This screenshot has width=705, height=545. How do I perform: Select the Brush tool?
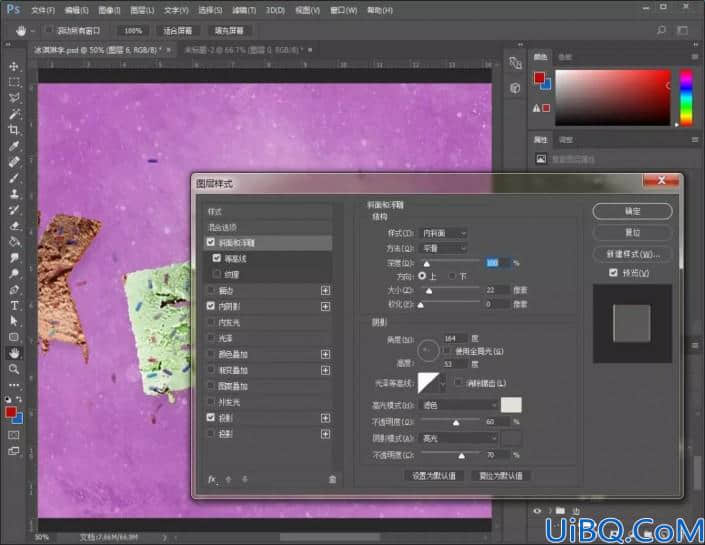[x=14, y=178]
